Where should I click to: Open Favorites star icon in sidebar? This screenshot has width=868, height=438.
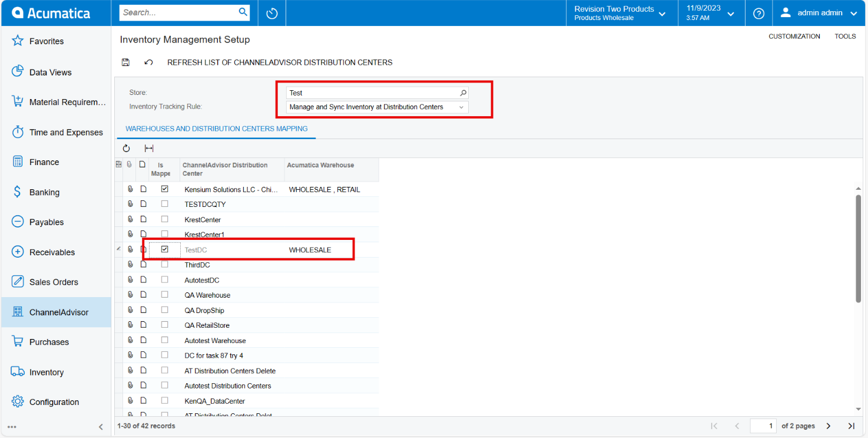(x=18, y=41)
